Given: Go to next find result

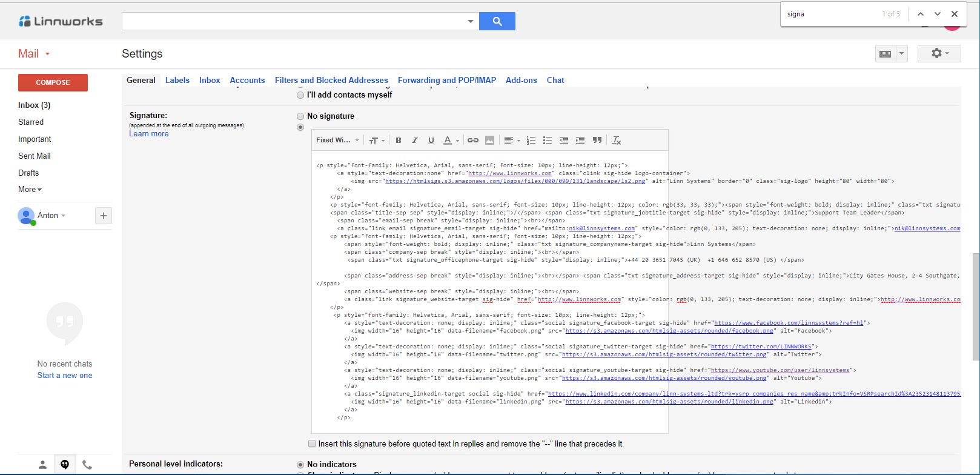Looking at the screenshot, I should pos(938,14).
